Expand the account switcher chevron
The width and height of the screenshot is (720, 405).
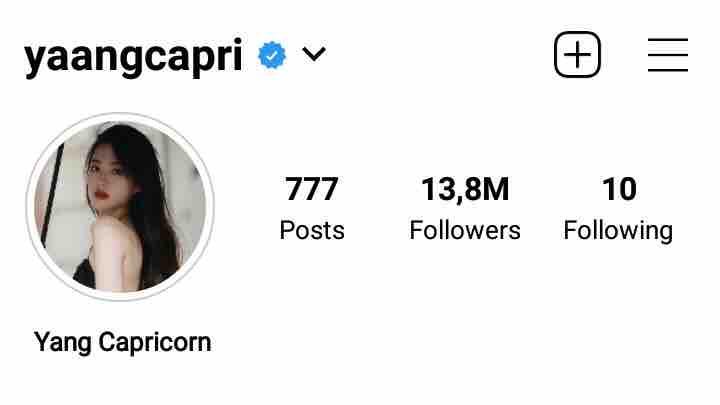click(x=314, y=54)
